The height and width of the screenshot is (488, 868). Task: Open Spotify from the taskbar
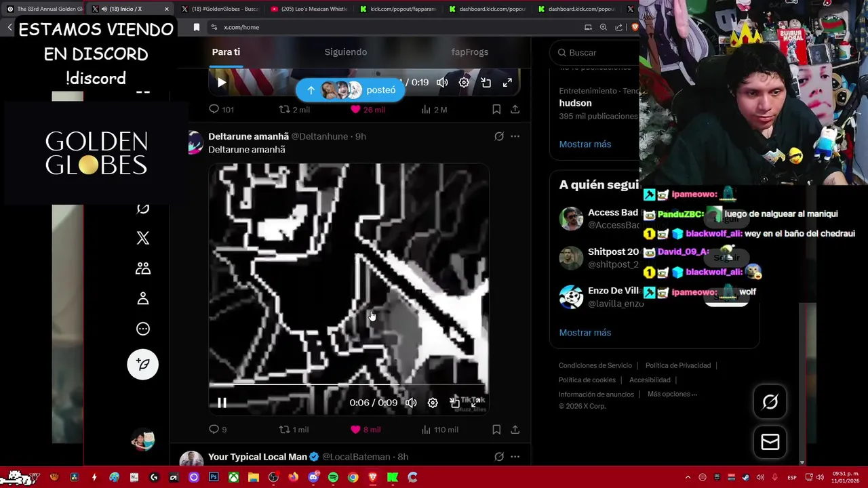pos(333,477)
